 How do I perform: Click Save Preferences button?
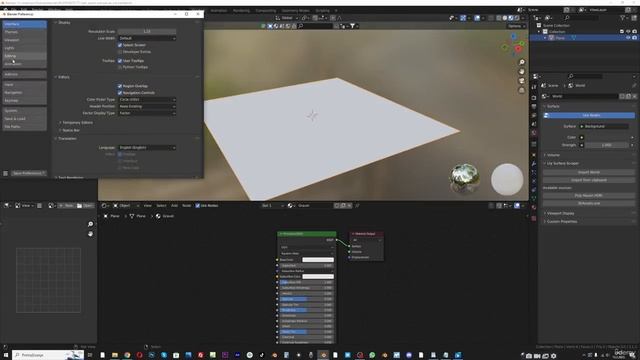pyautogui.click(x=28, y=173)
